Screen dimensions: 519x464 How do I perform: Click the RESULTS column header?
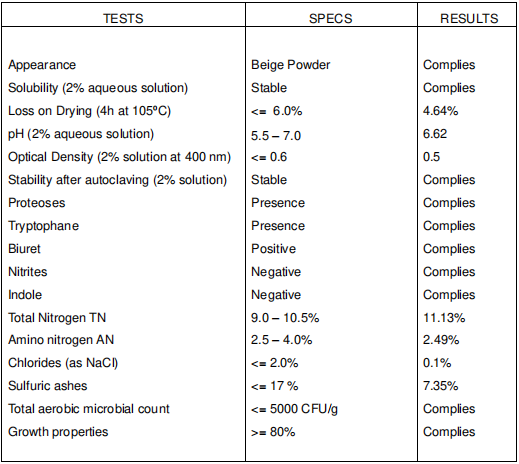(469, 18)
